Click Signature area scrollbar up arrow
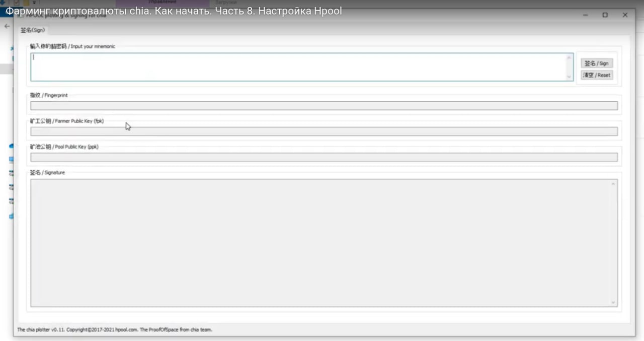 613,183
